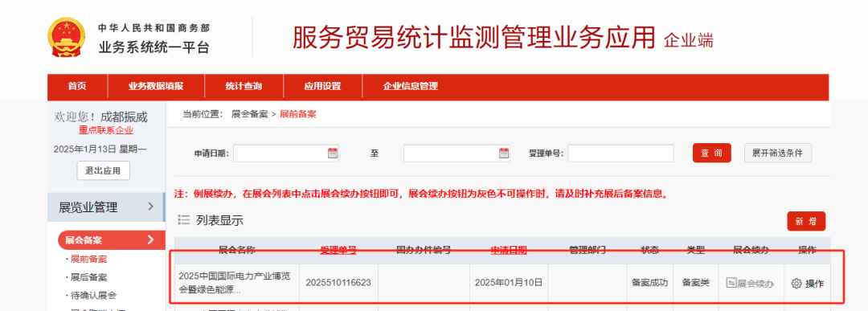Click the 列表显示 list view icon
This screenshot has width=868, height=311.
184,220
